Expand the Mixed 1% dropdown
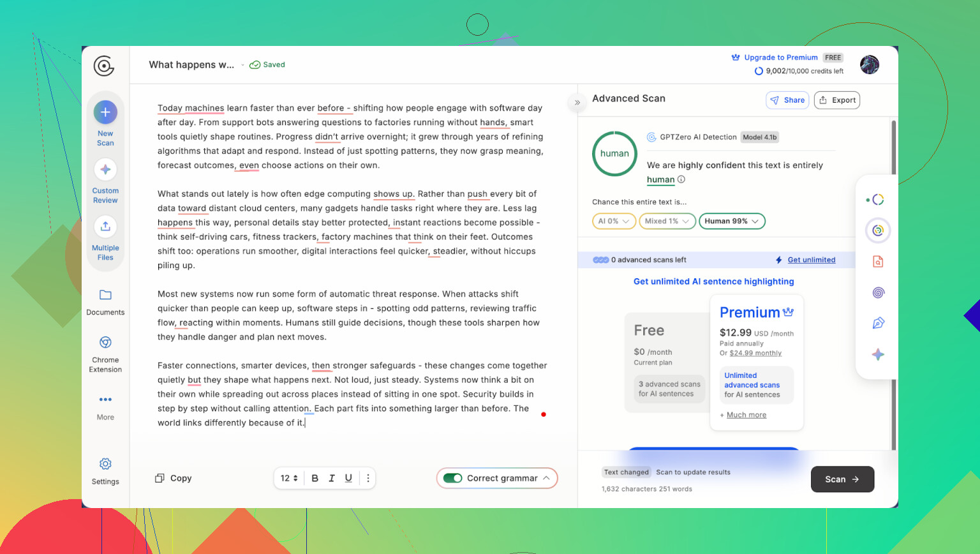 [667, 221]
